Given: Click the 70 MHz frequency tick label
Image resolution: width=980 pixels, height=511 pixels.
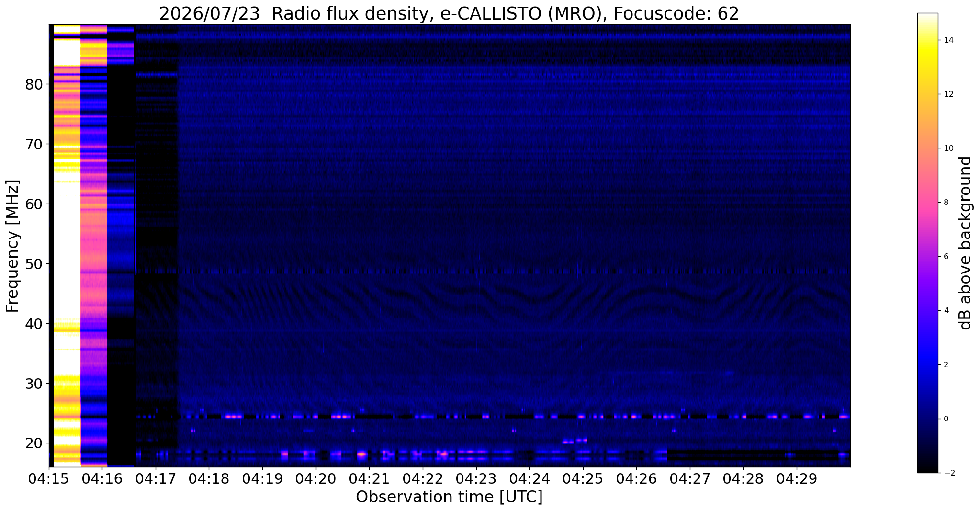Looking at the screenshot, I should point(34,144).
